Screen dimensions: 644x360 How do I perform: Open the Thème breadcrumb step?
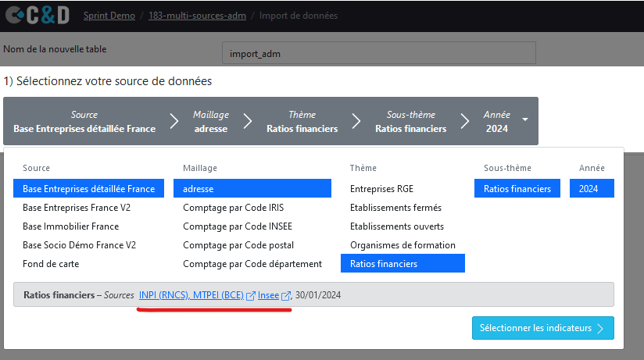(302, 121)
